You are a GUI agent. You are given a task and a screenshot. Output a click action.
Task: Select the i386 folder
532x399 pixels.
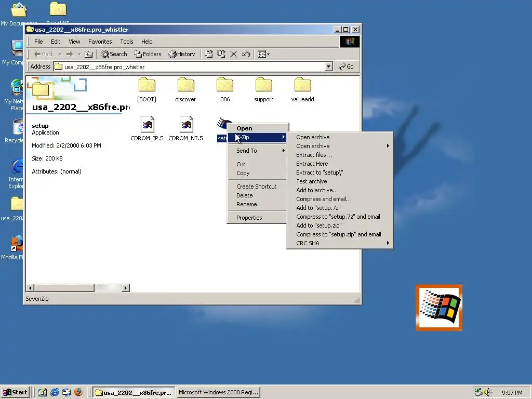click(x=224, y=90)
